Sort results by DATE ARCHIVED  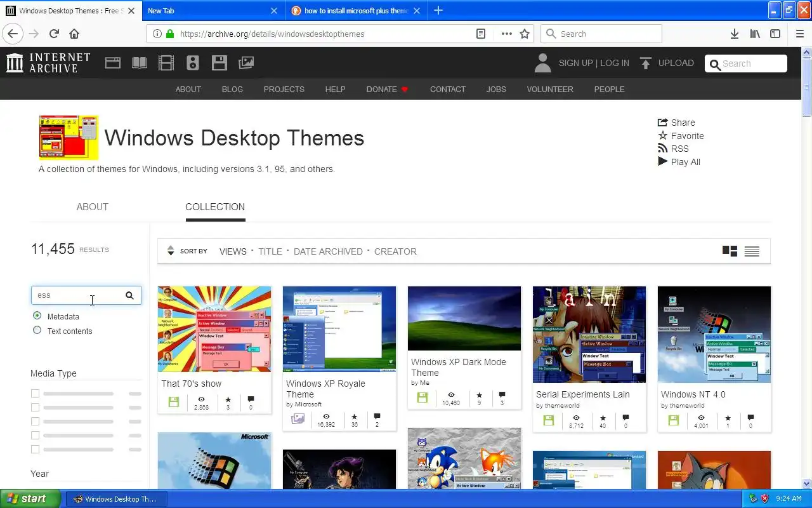328,251
